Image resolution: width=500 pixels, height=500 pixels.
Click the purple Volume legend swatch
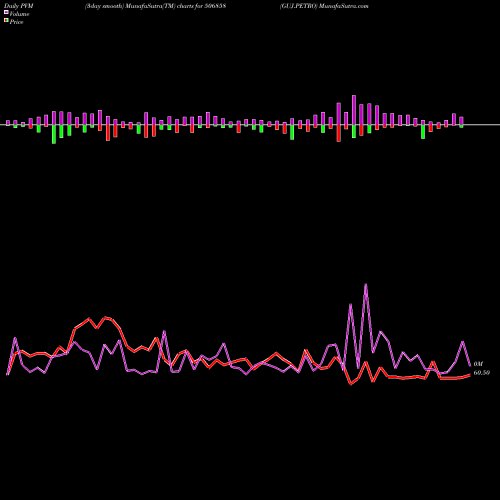click(6, 13)
